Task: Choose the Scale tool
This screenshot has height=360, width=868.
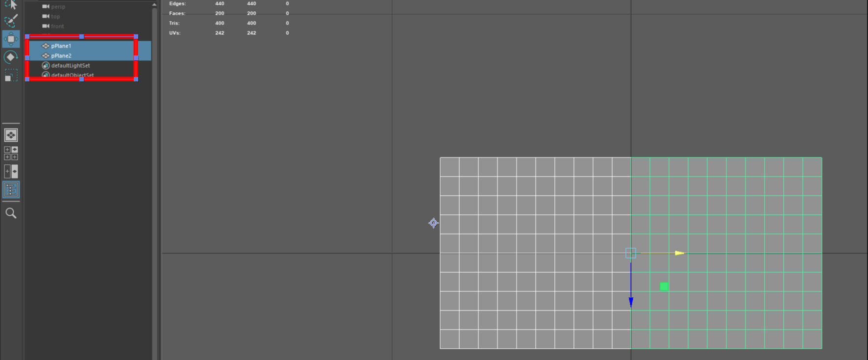Action: (11, 76)
